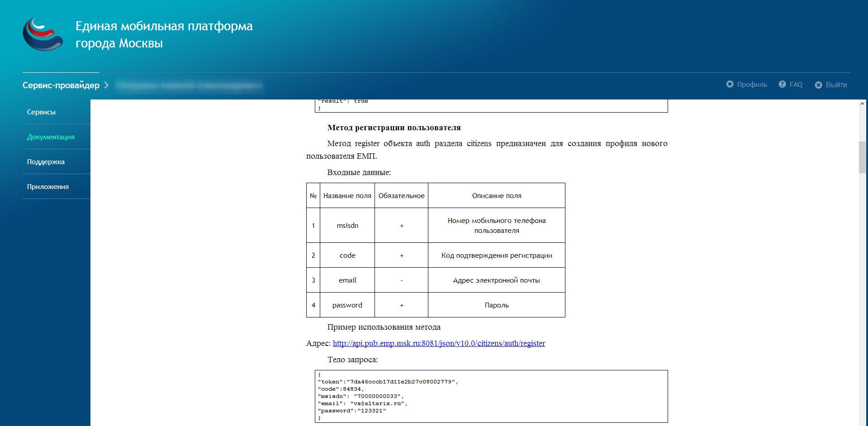Click the table cell msisdn

coord(347,225)
